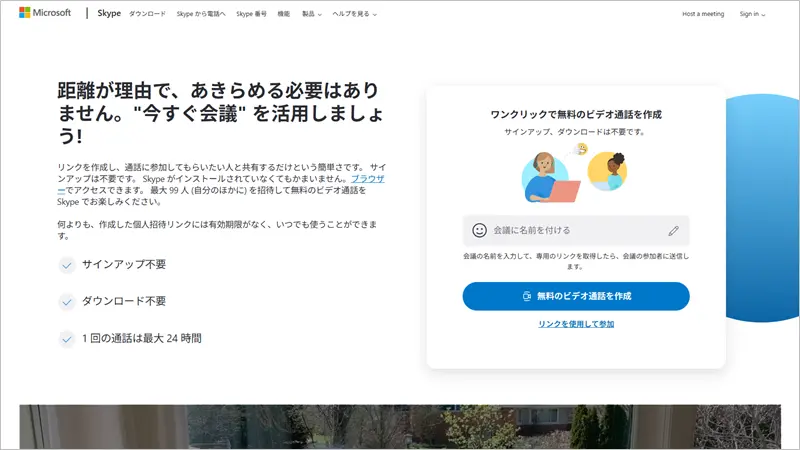Focus the 会議に名前を付ける input field

tap(576, 231)
